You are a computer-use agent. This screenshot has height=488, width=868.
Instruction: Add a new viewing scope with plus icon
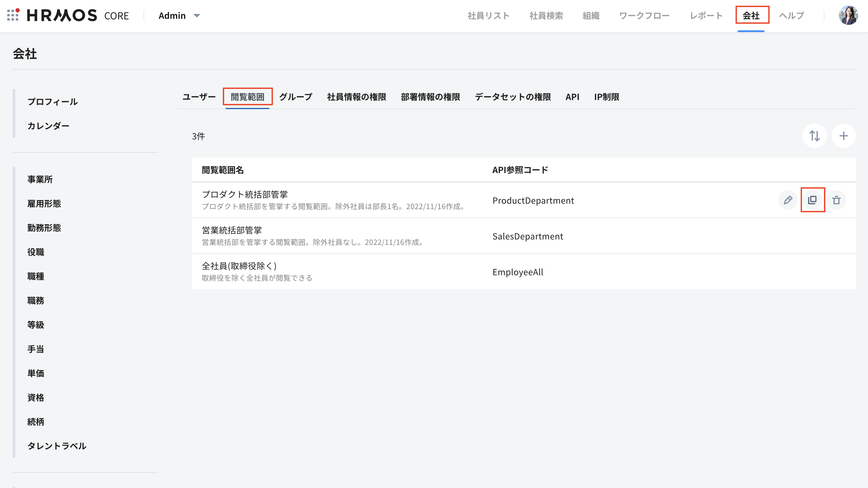tap(843, 136)
